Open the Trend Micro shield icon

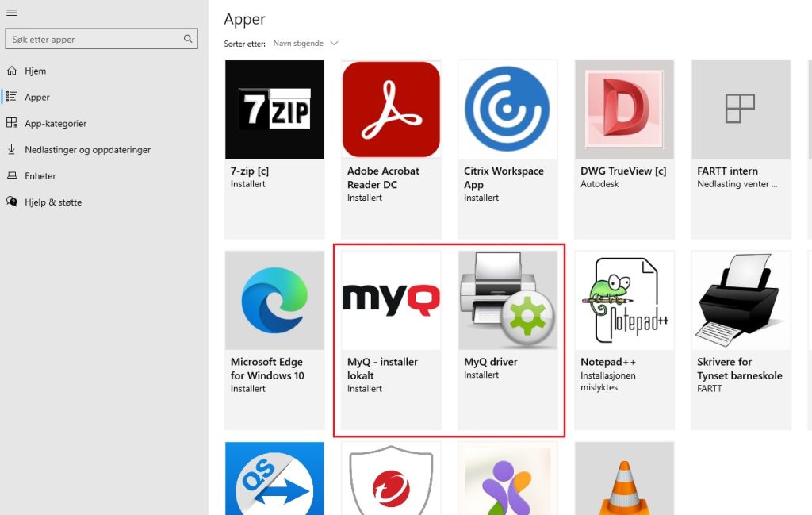tap(391, 478)
